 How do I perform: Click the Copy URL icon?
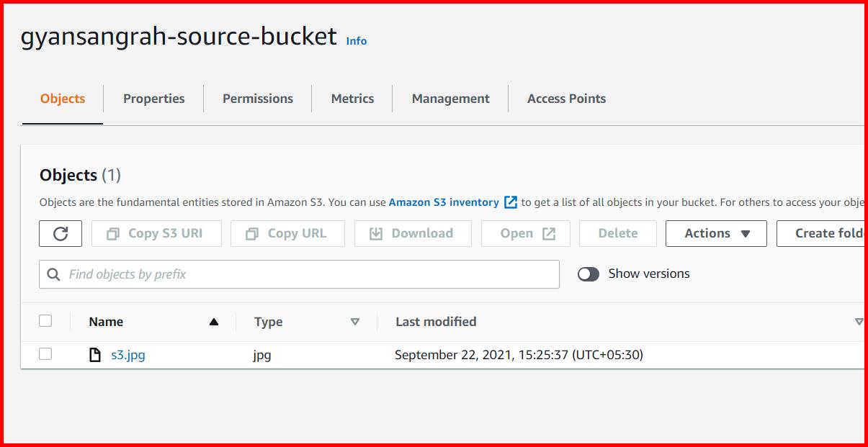[253, 233]
